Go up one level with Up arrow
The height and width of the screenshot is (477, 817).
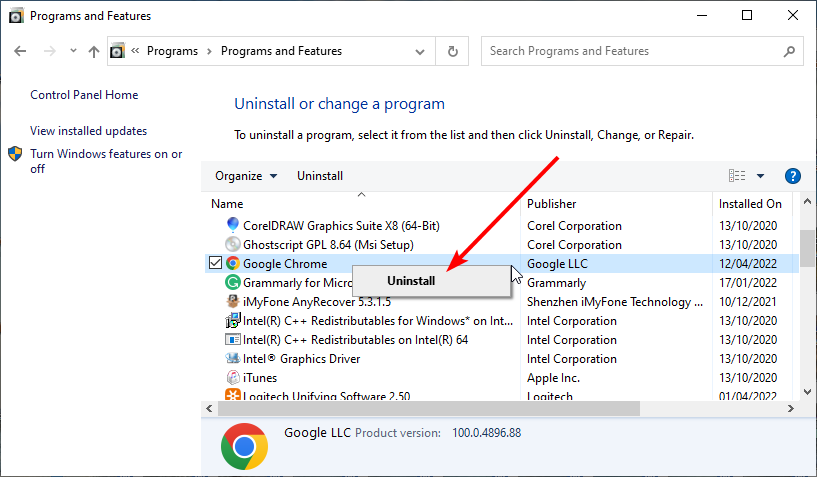(x=94, y=51)
